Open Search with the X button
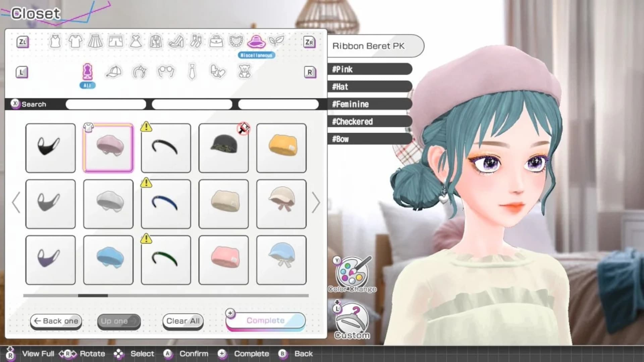Image resolution: width=644 pixels, height=362 pixels. click(x=29, y=104)
